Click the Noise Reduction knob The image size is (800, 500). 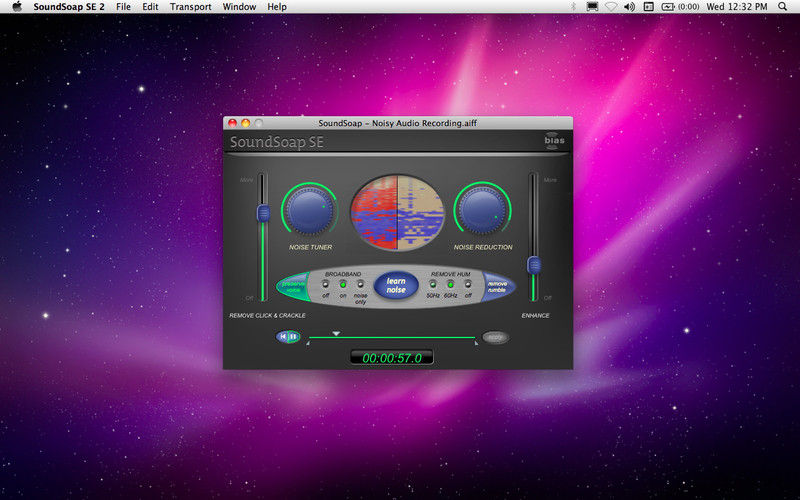482,210
